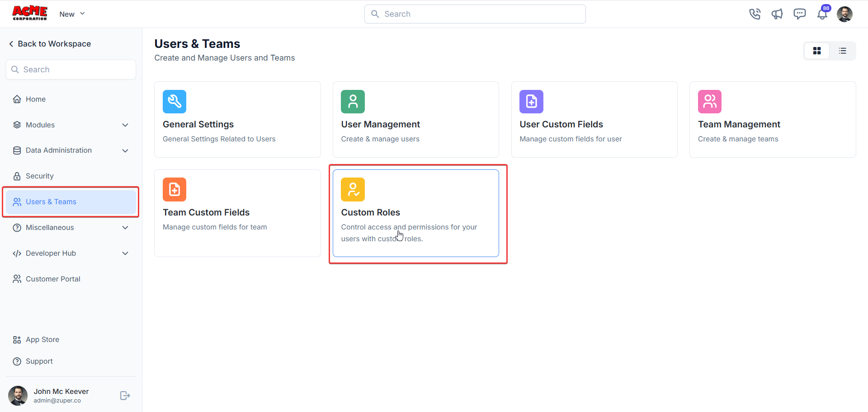Open the chat messages icon

click(800, 14)
